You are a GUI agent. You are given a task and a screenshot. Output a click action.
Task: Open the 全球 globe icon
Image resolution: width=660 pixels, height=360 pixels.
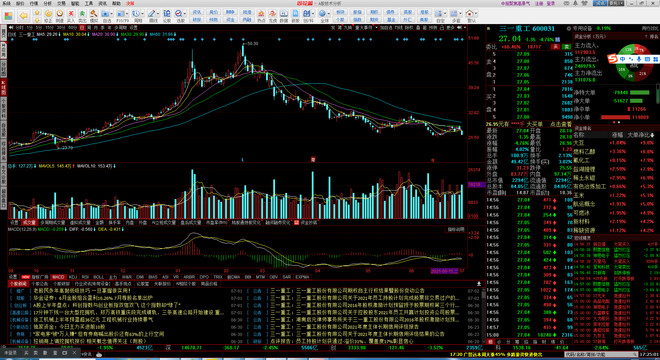pyautogui.click(x=323, y=16)
